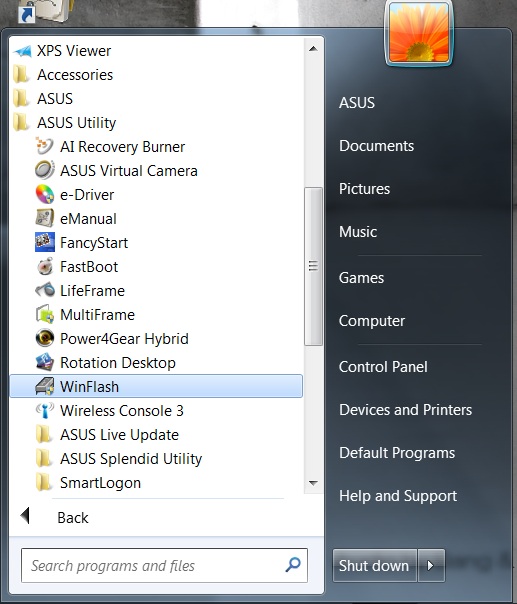Viewport: 517px width, 604px height.
Task: Launch Power4Gear Hybrid icon
Action: click(x=44, y=338)
